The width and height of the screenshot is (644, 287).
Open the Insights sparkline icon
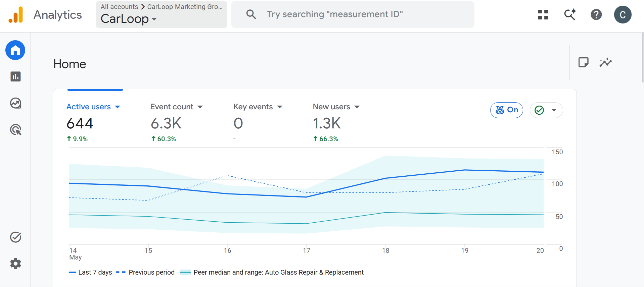(606, 62)
